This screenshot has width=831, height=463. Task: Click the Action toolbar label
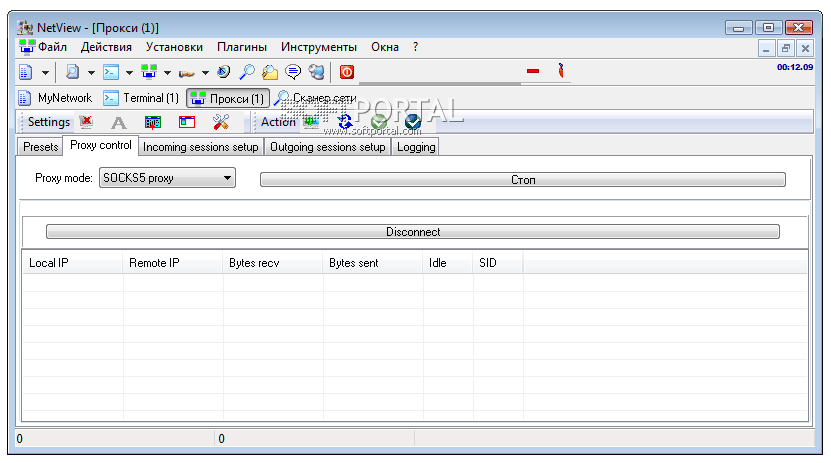278,122
